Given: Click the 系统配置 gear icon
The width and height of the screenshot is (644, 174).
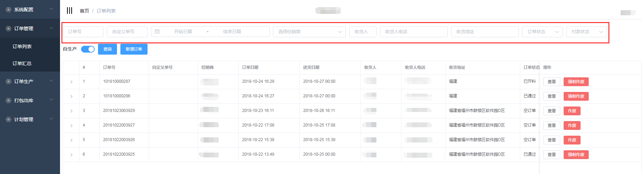Looking at the screenshot, I should (x=8, y=9).
